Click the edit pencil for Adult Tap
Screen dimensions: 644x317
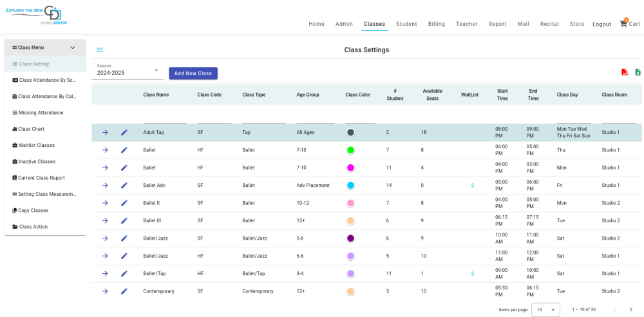[124, 133]
